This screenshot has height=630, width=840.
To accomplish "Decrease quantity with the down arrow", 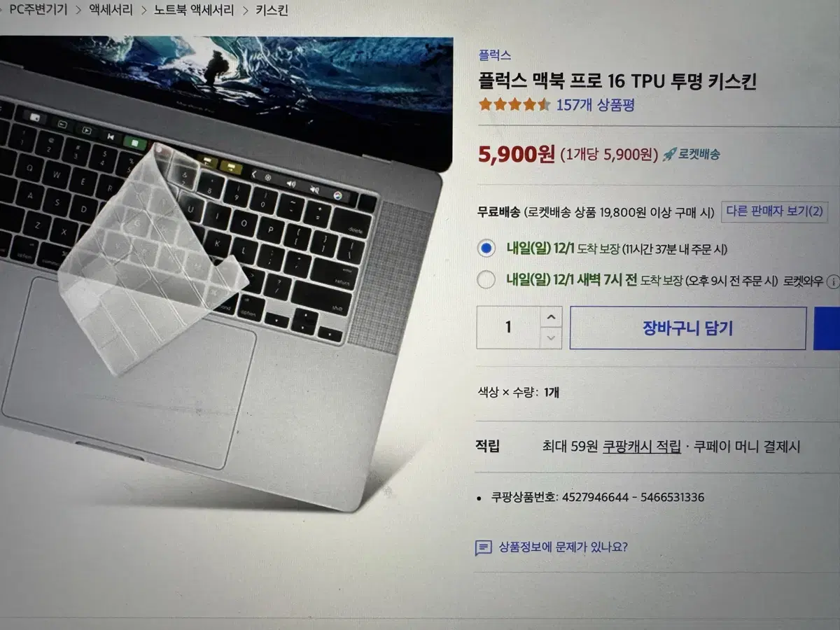I will tap(552, 338).
